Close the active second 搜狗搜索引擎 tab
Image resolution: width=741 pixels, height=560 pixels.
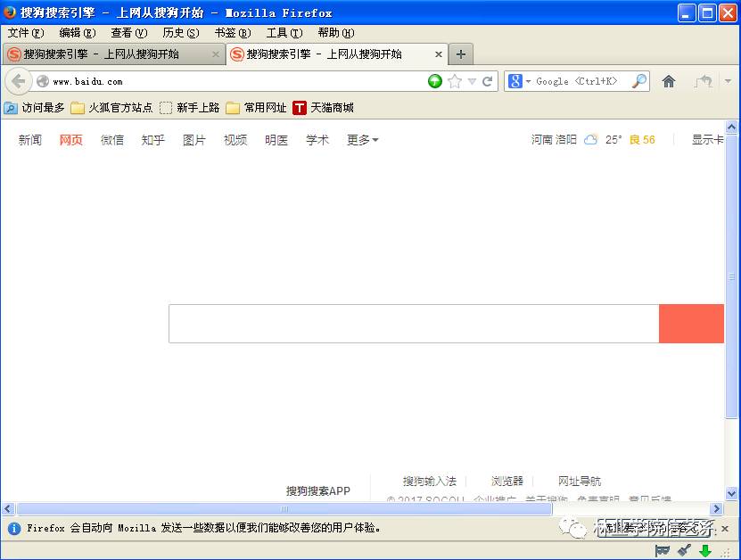[x=439, y=54]
